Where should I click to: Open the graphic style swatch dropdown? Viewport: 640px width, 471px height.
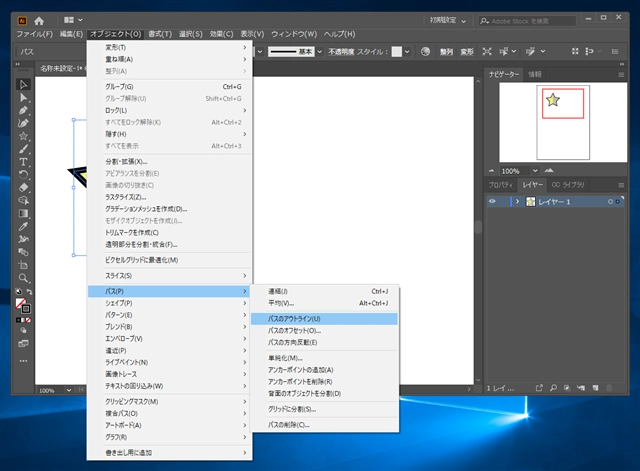coord(407,52)
